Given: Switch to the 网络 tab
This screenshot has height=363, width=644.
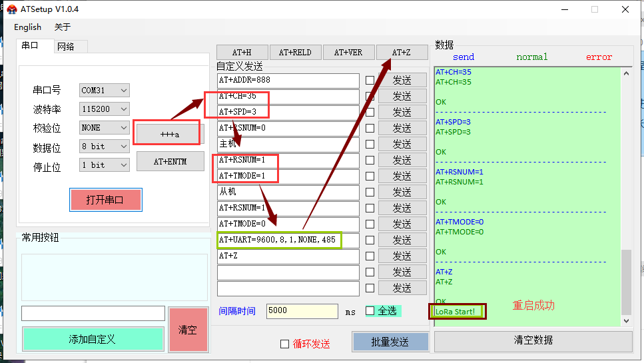Looking at the screenshot, I should pos(66,46).
